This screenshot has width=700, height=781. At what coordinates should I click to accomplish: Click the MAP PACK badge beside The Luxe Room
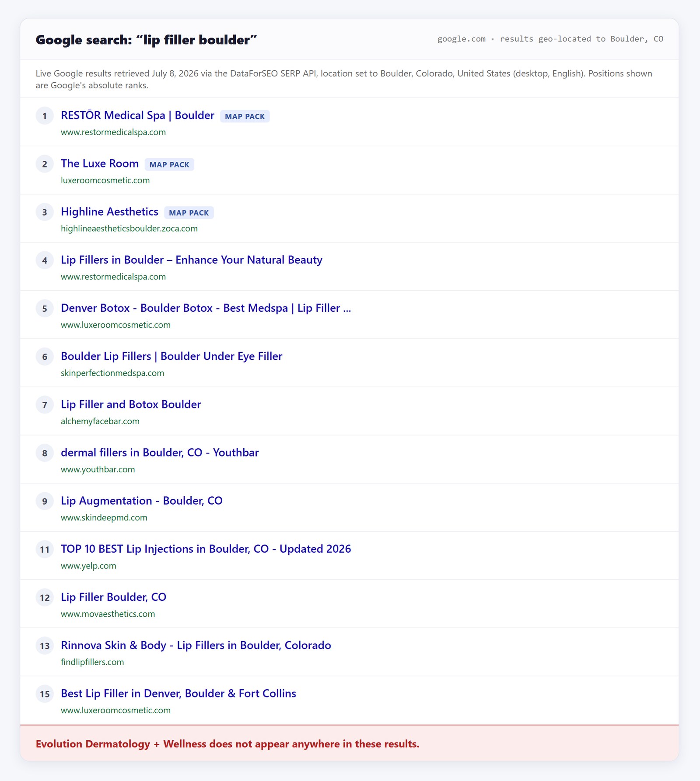pos(169,164)
